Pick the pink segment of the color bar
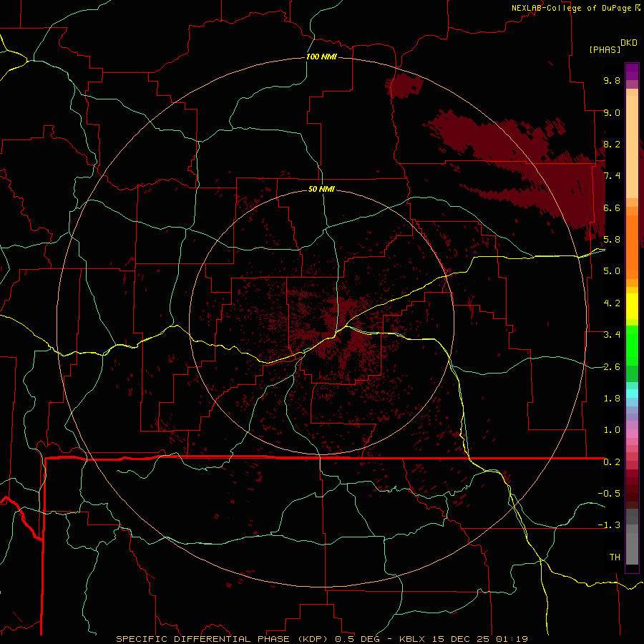644x644 pixels. pos(632,434)
